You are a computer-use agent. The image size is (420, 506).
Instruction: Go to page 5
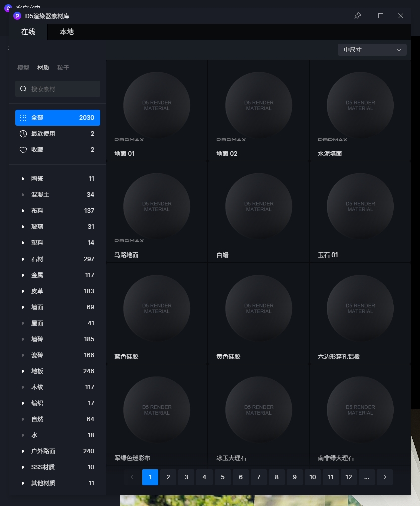(223, 477)
